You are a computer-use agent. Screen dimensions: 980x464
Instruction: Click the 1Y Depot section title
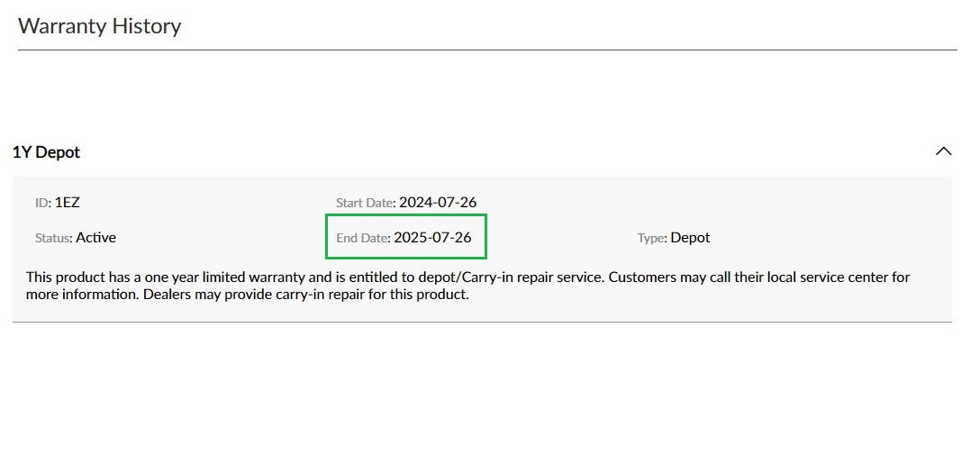click(x=46, y=152)
